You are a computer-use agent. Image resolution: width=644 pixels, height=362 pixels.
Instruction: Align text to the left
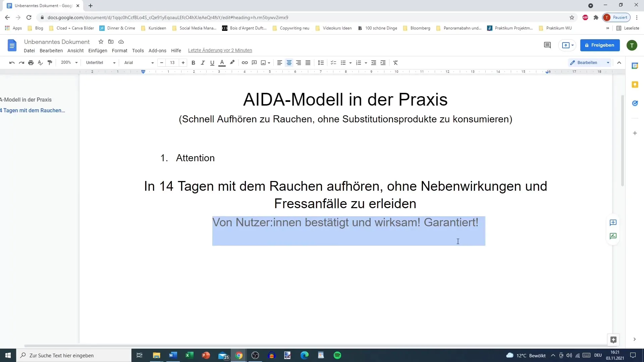pos(279,63)
